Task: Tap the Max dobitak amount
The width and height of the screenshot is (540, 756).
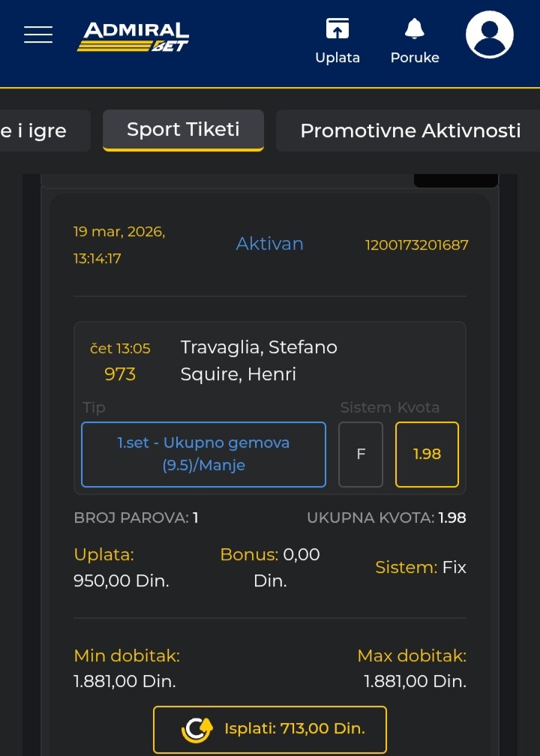Action: point(415,682)
